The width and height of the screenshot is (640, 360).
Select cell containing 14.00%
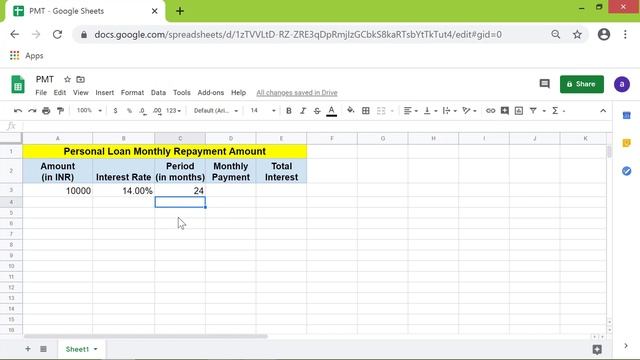coord(124,191)
